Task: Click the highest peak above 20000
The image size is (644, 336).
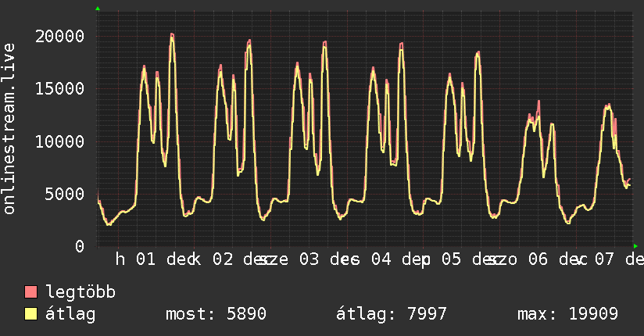Action: 172,34
